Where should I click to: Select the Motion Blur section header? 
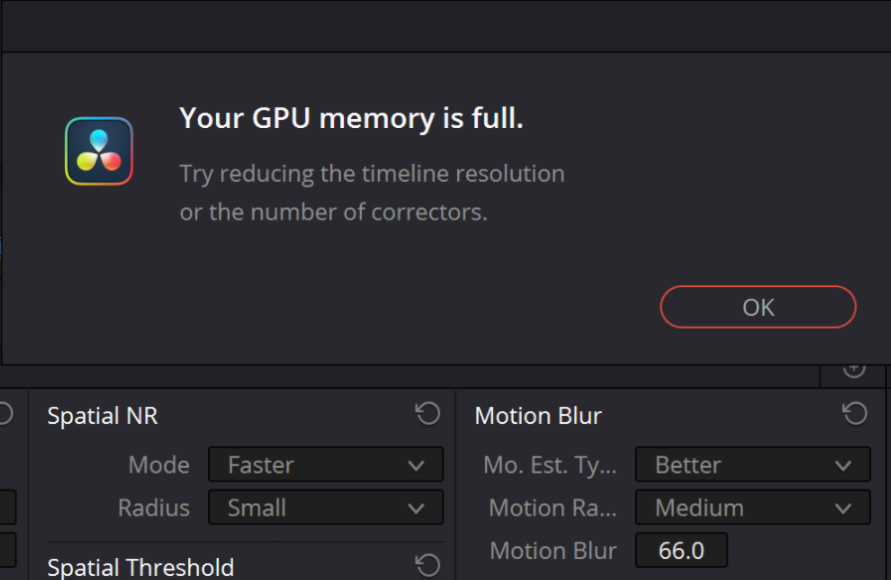pyautogui.click(x=538, y=416)
